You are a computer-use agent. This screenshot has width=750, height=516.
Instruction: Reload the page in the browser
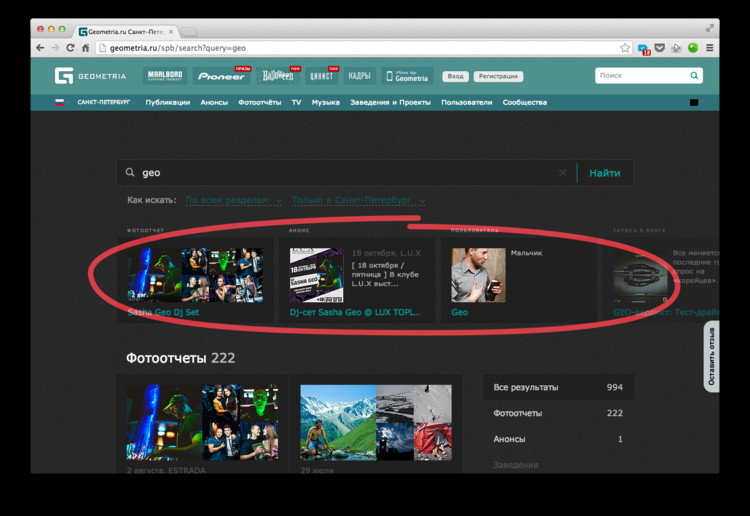click(x=70, y=48)
